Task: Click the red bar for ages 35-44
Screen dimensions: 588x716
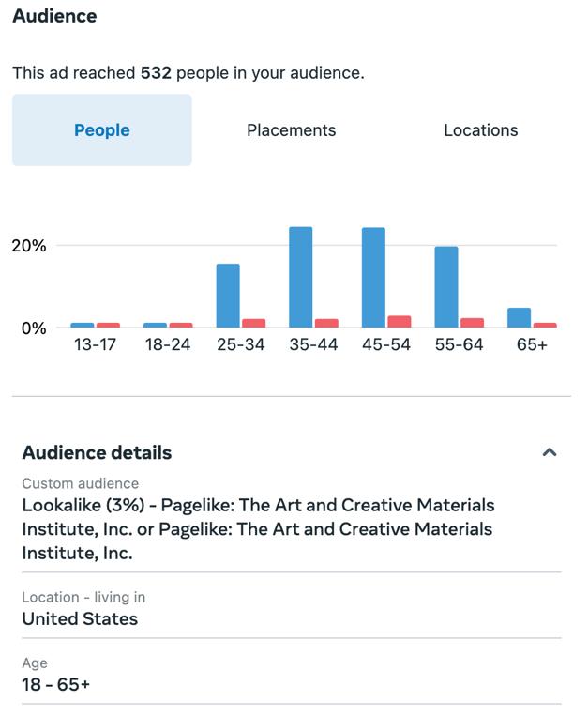Action: [x=326, y=323]
